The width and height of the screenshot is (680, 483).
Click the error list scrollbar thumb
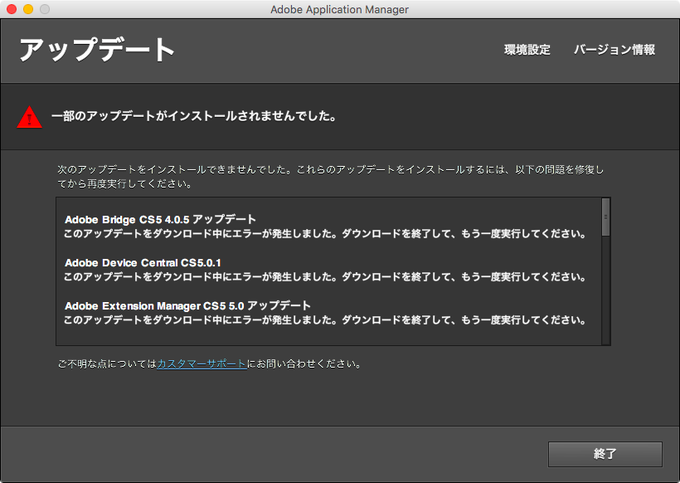[605, 217]
